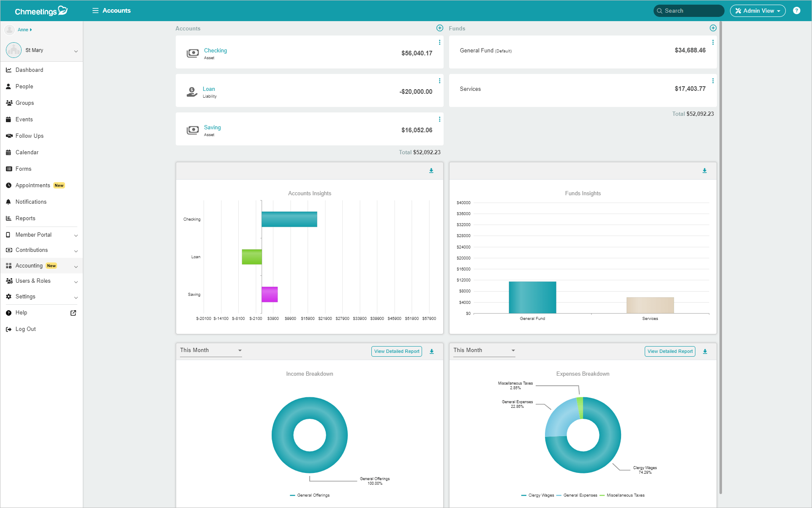Screen dimensions: 812x508
Task: Download the Income Breakdown chart
Action: pyautogui.click(x=432, y=351)
